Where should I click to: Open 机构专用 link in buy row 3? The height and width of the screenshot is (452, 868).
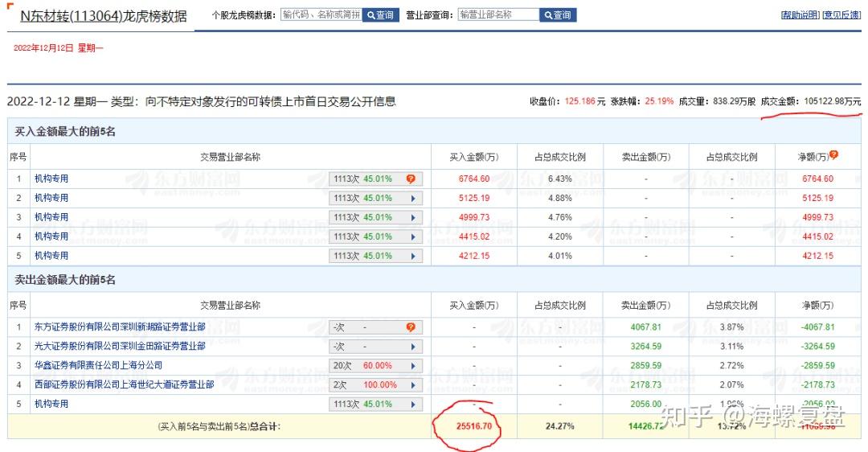tap(51, 217)
